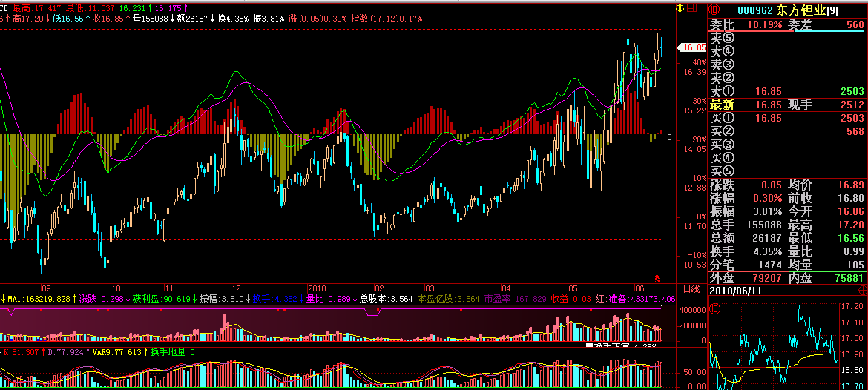Click the 总额 26187 value
Image resolution: width=868 pixels, height=390 pixels.
tap(767, 238)
